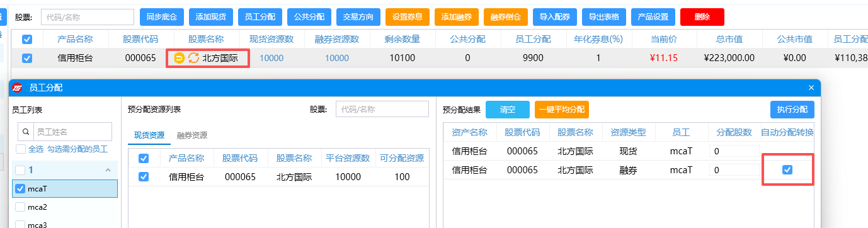Click 年化券息(%) column header
Screen dimensions: 868x228
[x=598, y=39]
